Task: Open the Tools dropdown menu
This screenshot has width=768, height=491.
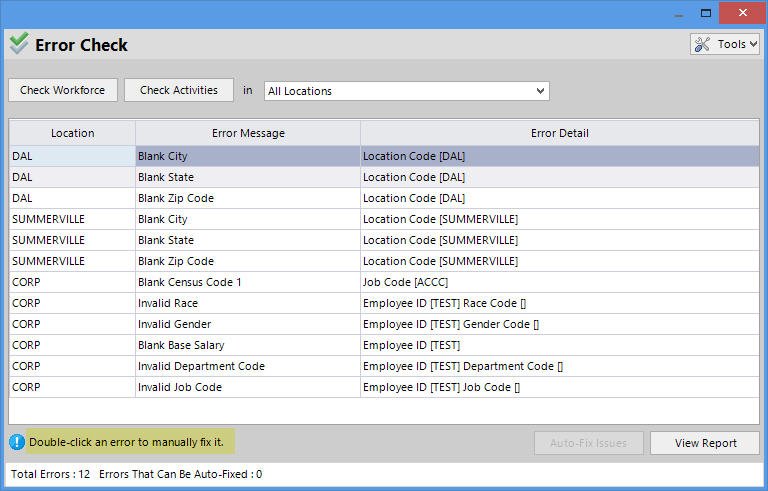Action: point(724,44)
